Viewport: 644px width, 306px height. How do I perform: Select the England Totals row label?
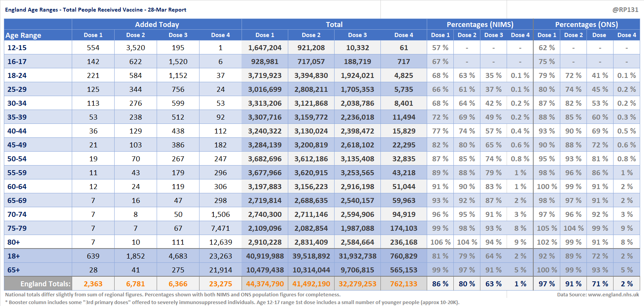pos(45,284)
